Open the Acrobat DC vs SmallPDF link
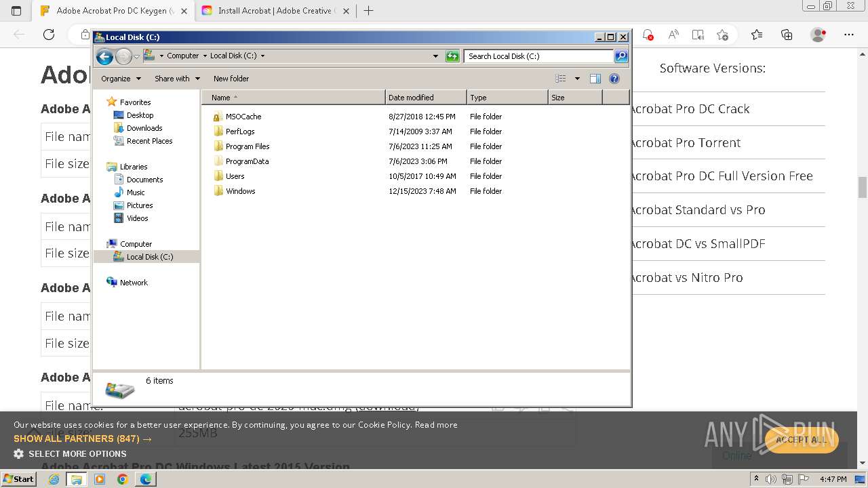The width and height of the screenshot is (868, 488). pos(698,243)
